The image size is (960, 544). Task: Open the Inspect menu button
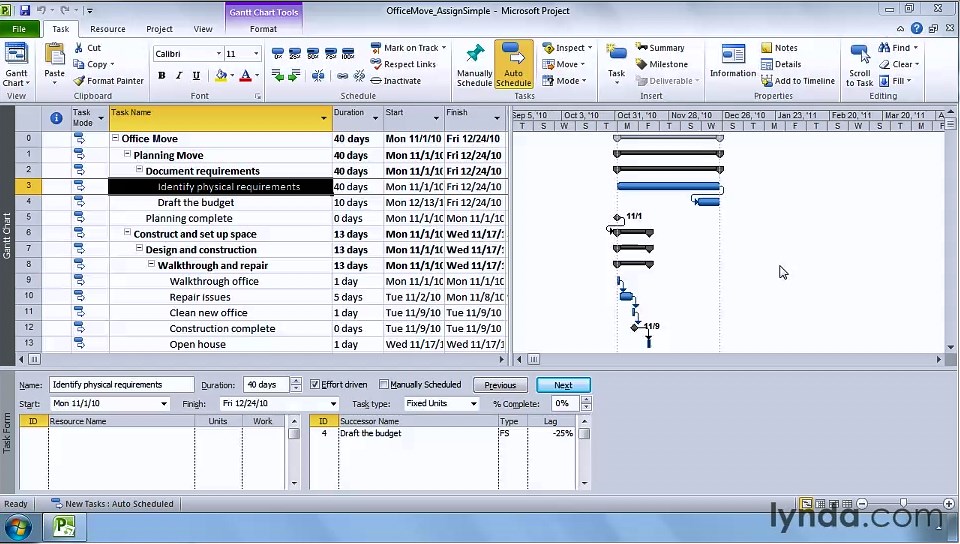pyautogui.click(x=568, y=48)
